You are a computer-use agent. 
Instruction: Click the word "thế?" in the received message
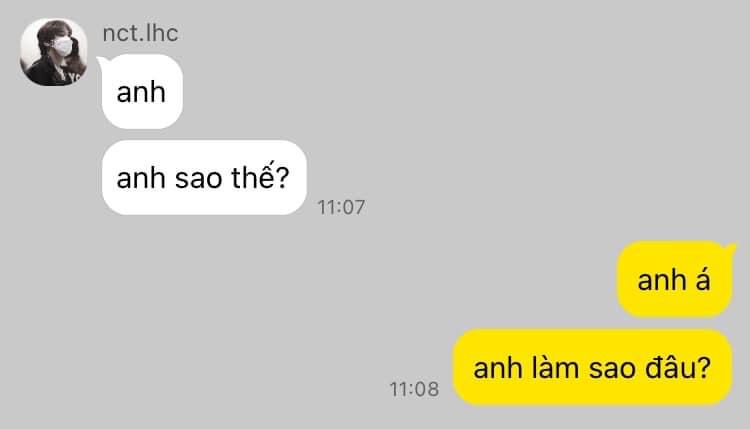260,177
